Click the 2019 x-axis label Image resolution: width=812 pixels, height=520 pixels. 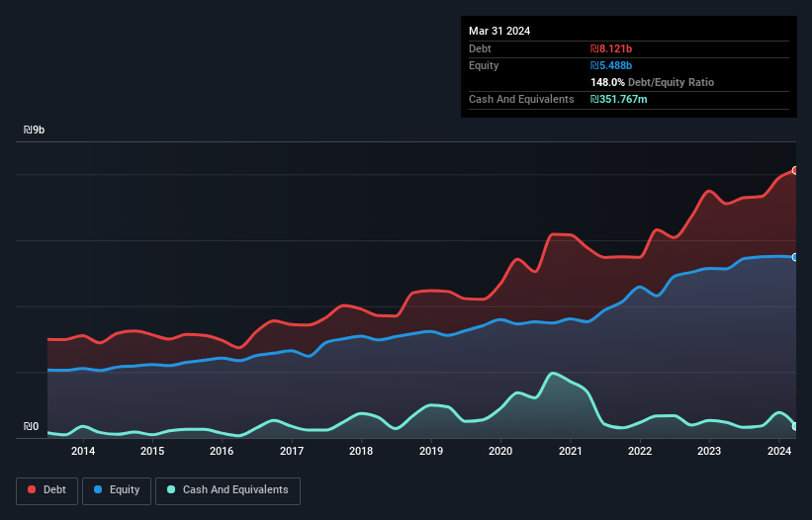[x=431, y=451]
